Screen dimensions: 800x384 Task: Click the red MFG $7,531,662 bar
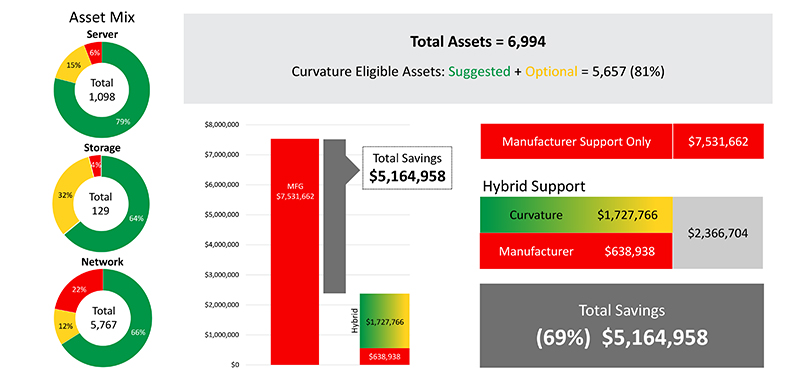(x=294, y=251)
